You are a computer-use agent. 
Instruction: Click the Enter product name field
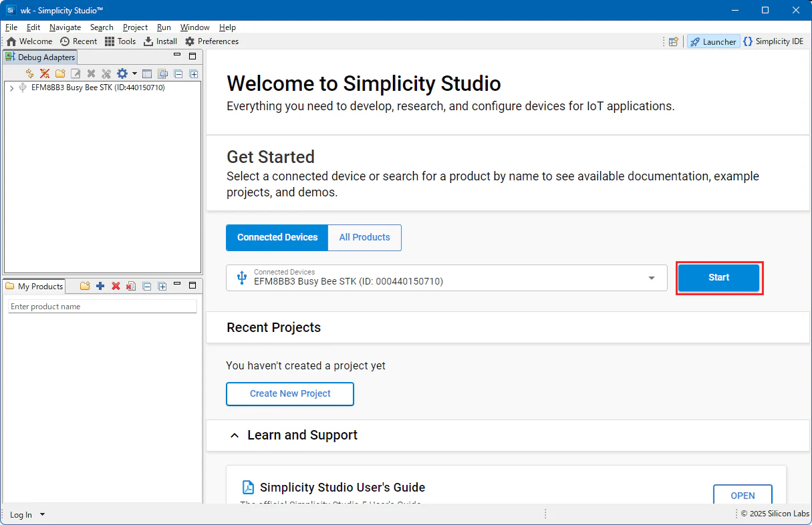point(102,307)
